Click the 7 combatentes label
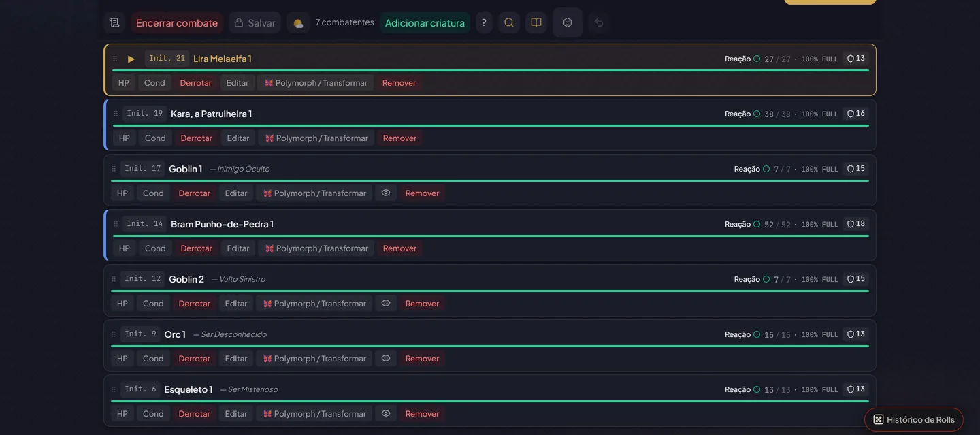 [x=344, y=22]
